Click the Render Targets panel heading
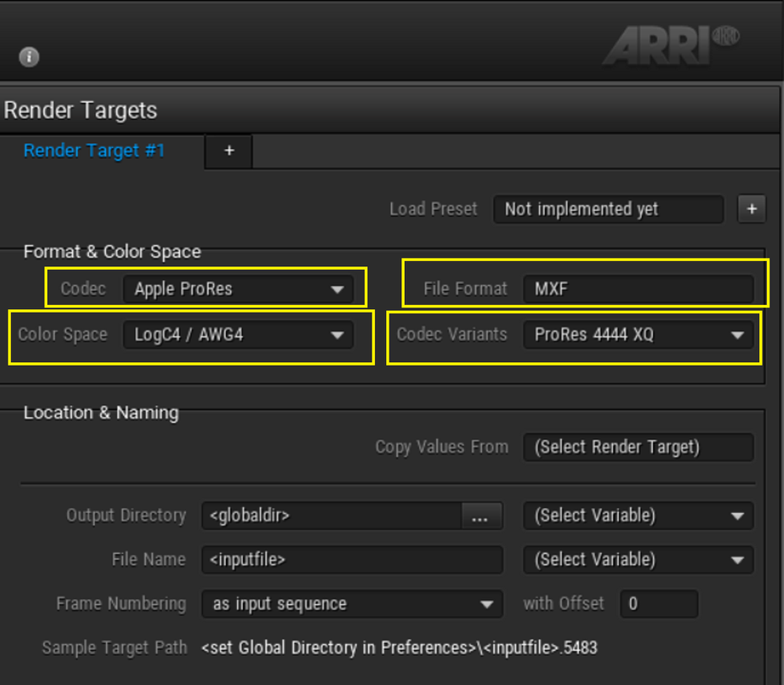The width and height of the screenshot is (784, 685). pyautogui.click(x=80, y=110)
